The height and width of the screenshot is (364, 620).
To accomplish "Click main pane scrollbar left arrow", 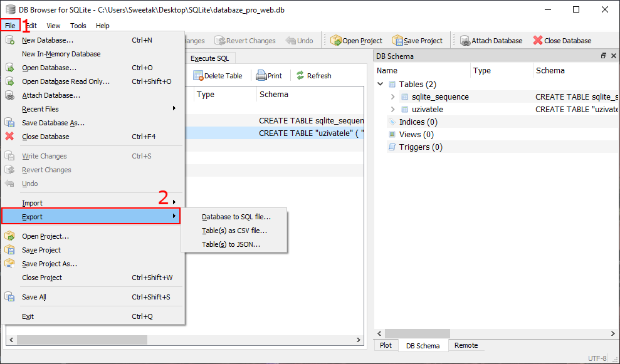I will [x=11, y=340].
